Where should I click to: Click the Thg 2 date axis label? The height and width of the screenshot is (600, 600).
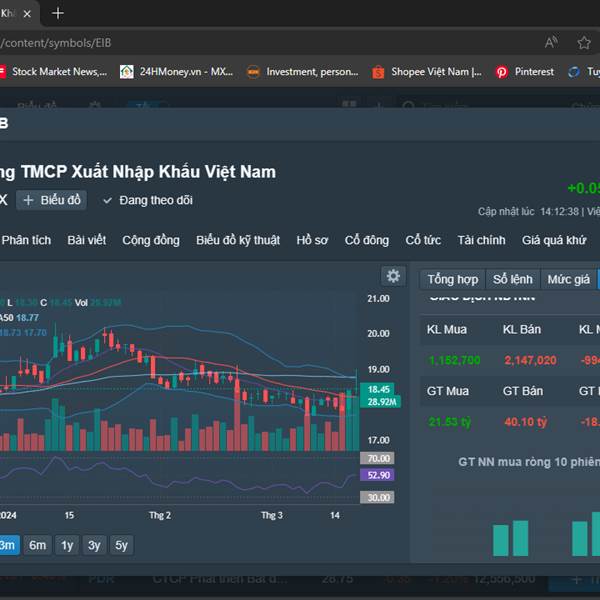point(160,515)
